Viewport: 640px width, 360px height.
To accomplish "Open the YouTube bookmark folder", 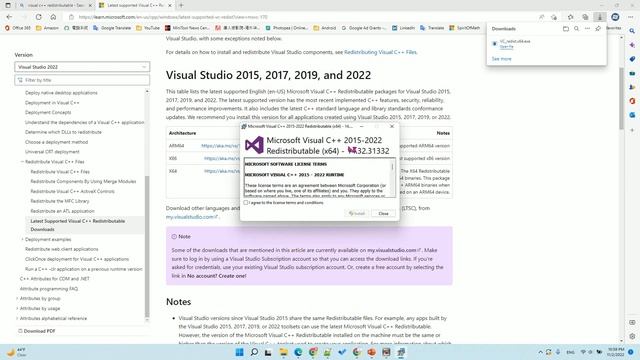I will tap(148, 28).
